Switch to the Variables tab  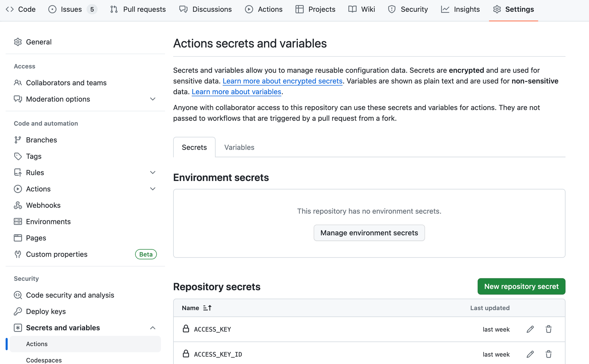(239, 147)
